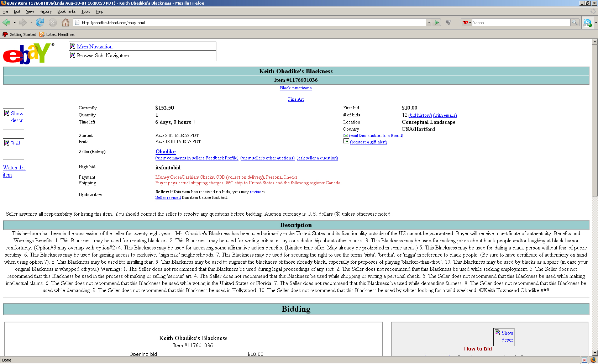Click the Obadike seller link
The height and width of the screenshot is (364, 598).
coord(166,152)
